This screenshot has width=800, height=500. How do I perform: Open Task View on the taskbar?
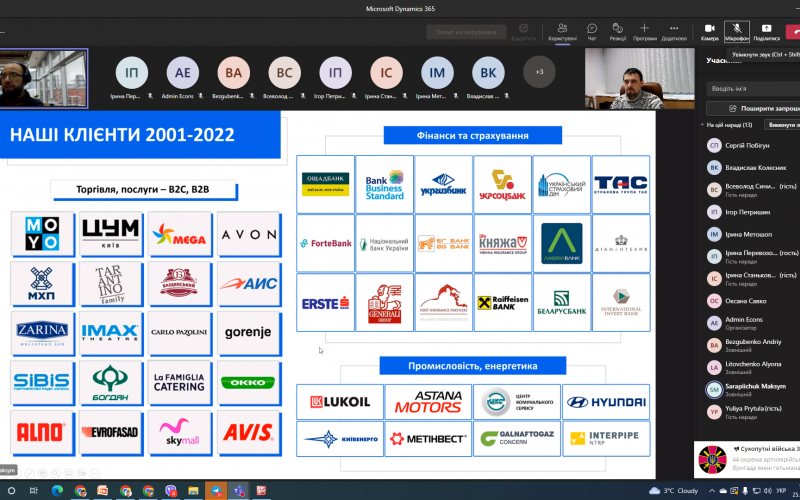(34, 491)
